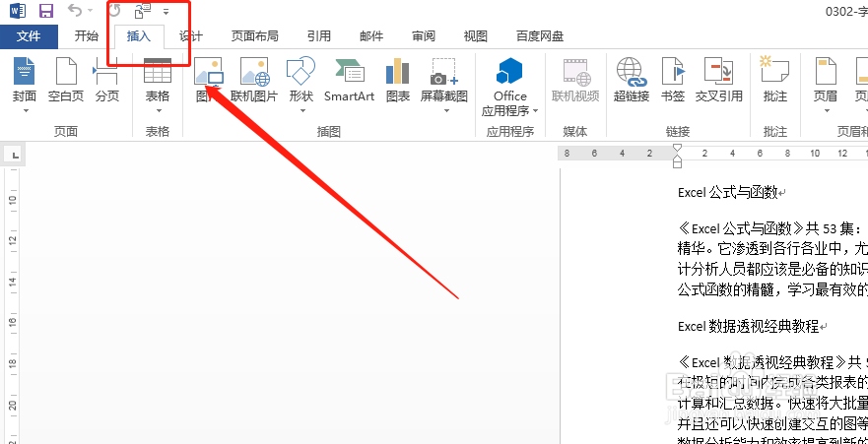
Task: Expand the 形状 shapes dropdown arrow
Action: [302, 111]
